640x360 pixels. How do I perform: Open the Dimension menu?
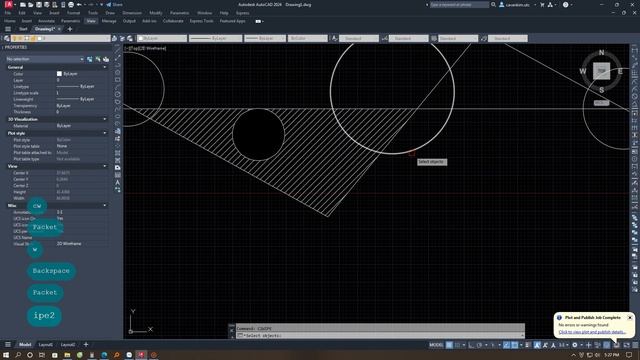pyautogui.click(x=132, y=13)
